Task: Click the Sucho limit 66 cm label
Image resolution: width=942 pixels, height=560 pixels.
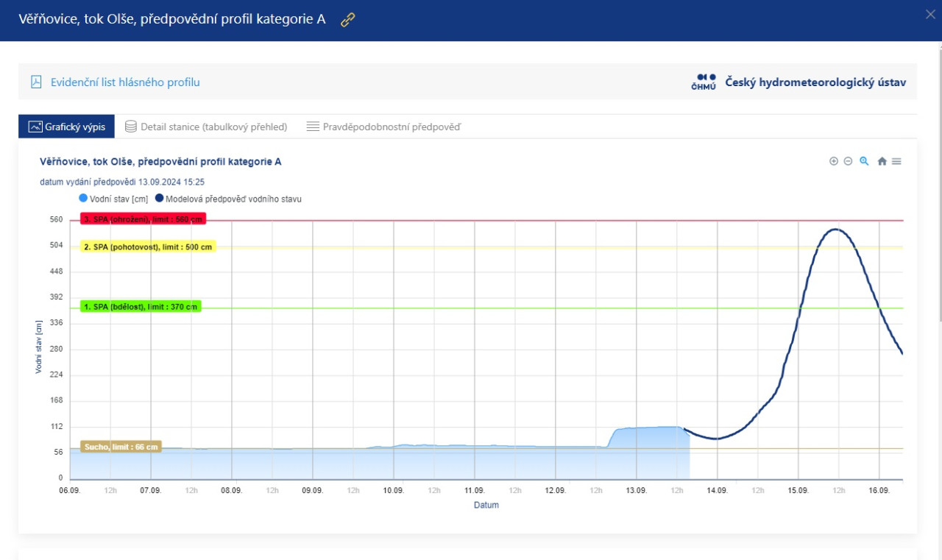Action: pos(121,447)
